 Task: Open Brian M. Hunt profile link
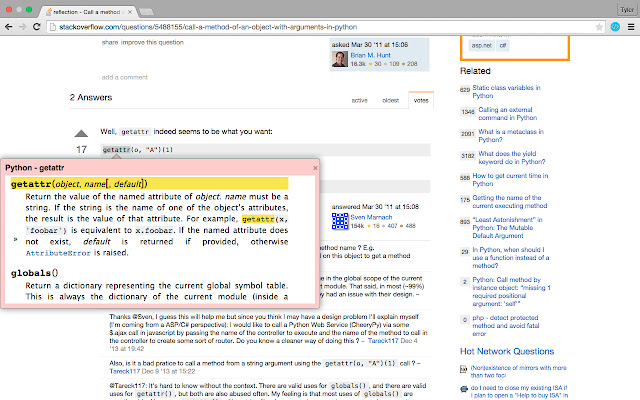pos(371,55)
